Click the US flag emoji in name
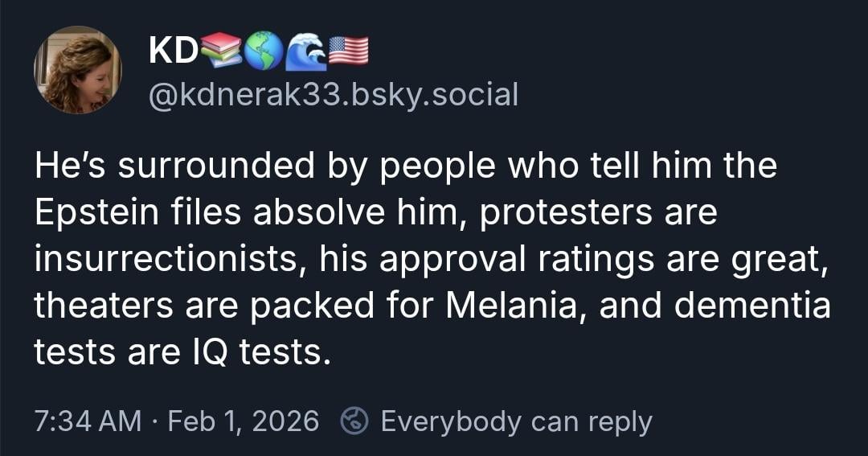 pyautogui.click(x=350, y=51)
